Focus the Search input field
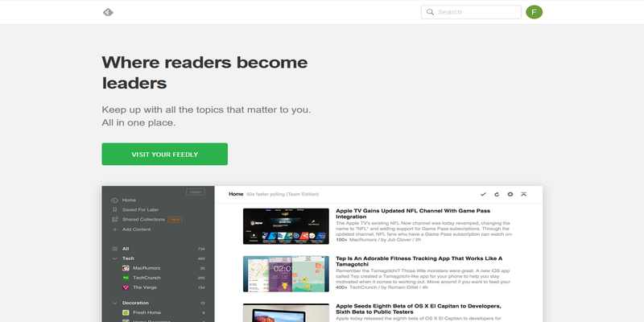644x322 pixels. (471, 12)
